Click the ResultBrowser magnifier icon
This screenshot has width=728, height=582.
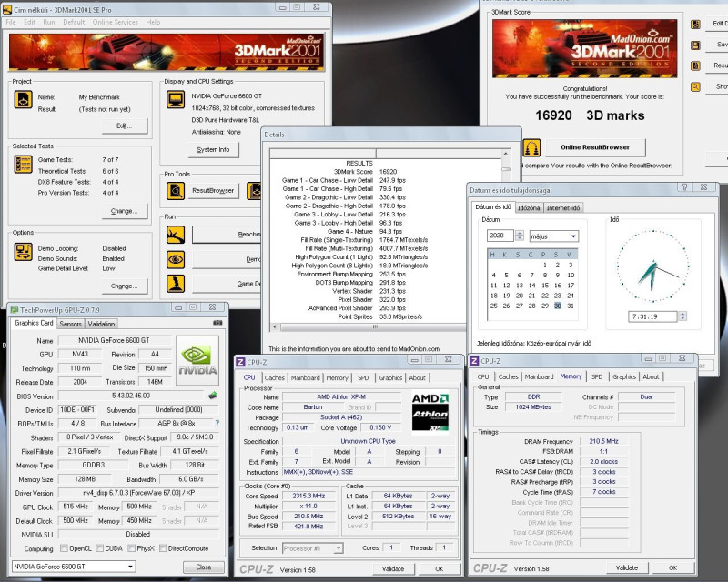click(x=176, y=191)
